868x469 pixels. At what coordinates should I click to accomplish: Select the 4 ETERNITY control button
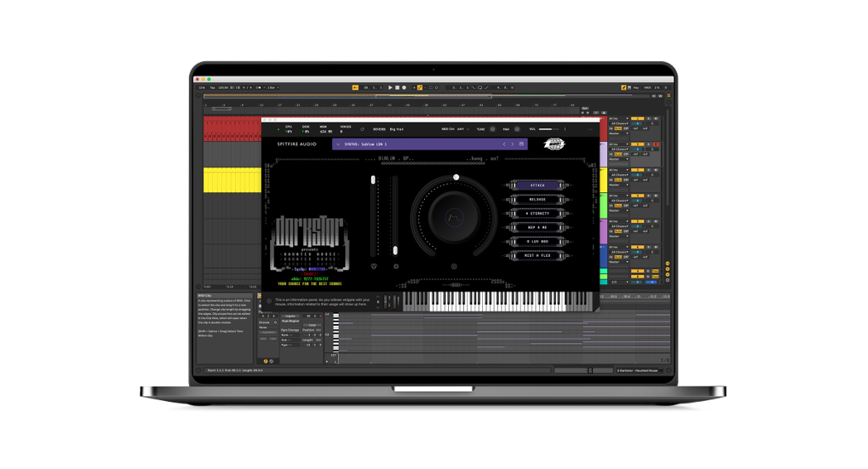(537, 213)
